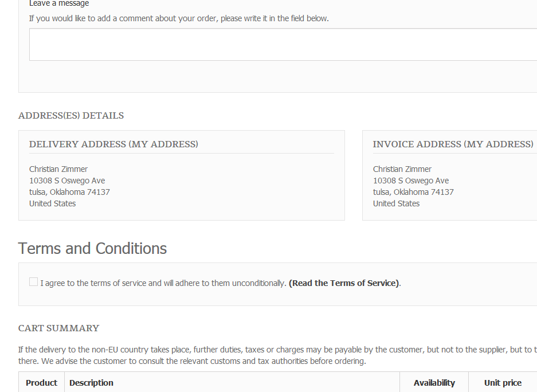Click the Description column header
Viewport: 537px width, 392px height.
coord(92,383)
